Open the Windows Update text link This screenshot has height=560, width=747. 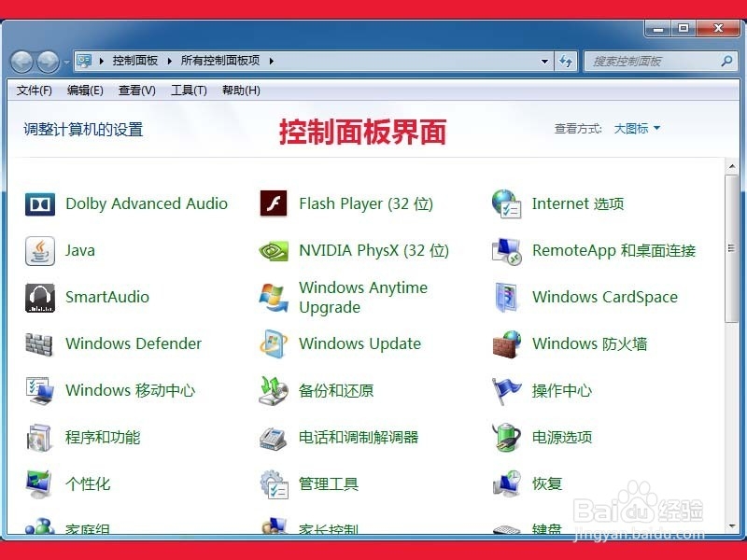click(x=359, y=343)
